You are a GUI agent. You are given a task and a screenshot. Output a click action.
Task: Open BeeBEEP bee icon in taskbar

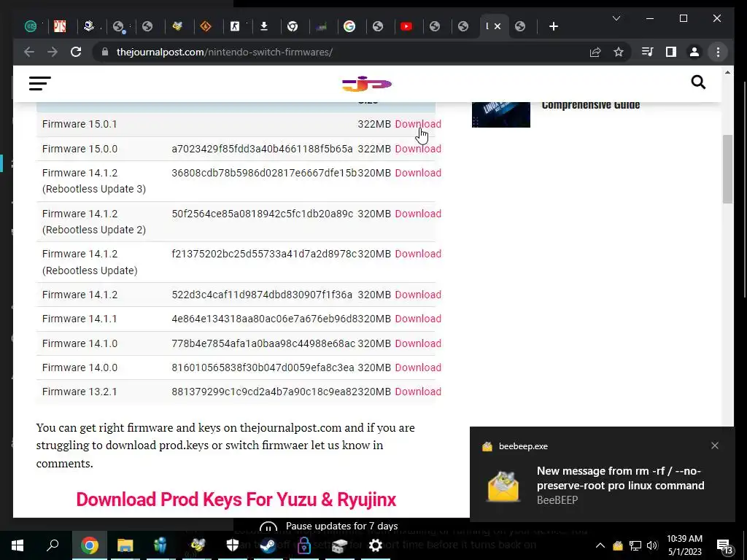(197, 545)
